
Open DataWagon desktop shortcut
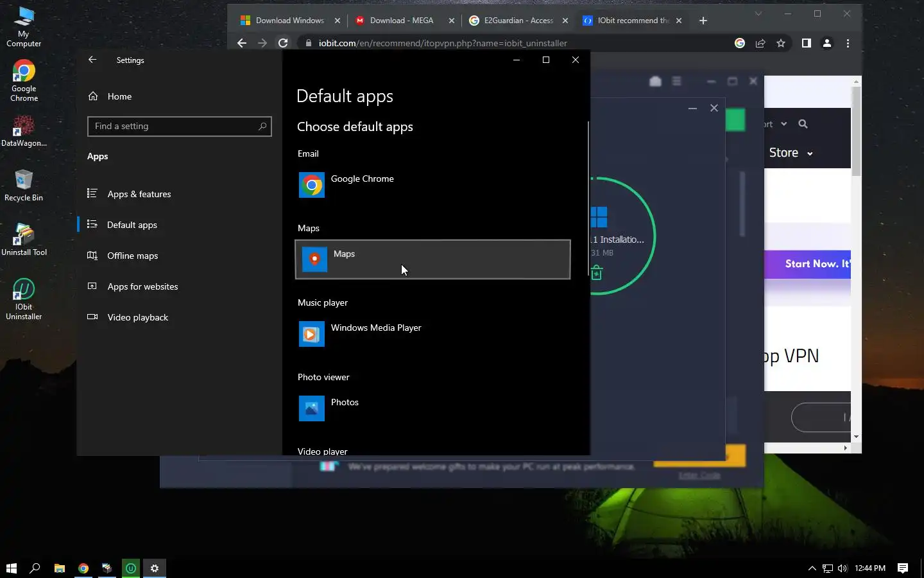pos(24,131)
